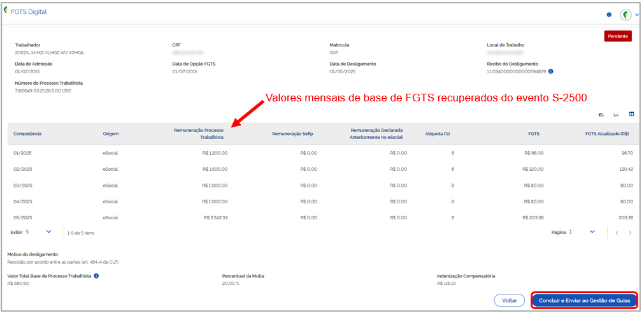Sort by Competência column header
Screen dimensions: 644x313
coord(27,134)
